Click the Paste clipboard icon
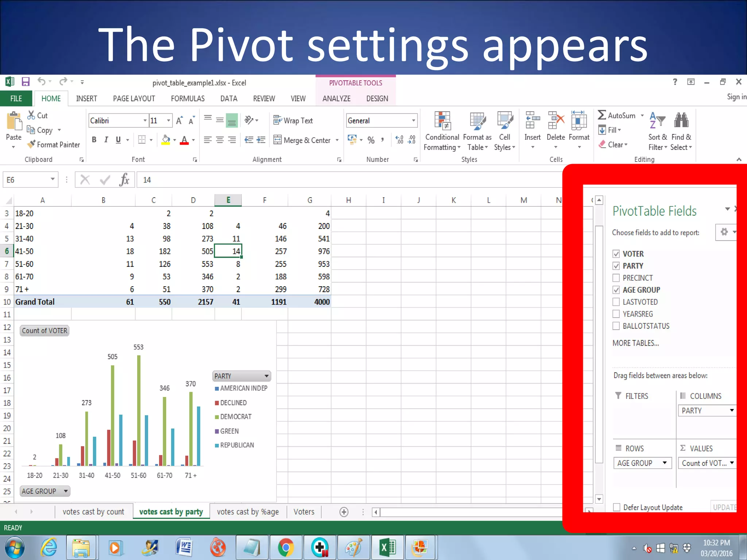 (14, 121)
